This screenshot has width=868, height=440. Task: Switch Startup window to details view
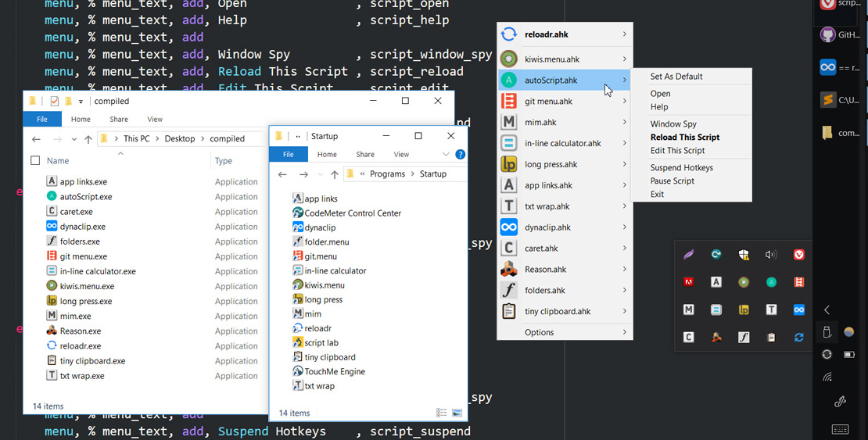pos(442,413)
